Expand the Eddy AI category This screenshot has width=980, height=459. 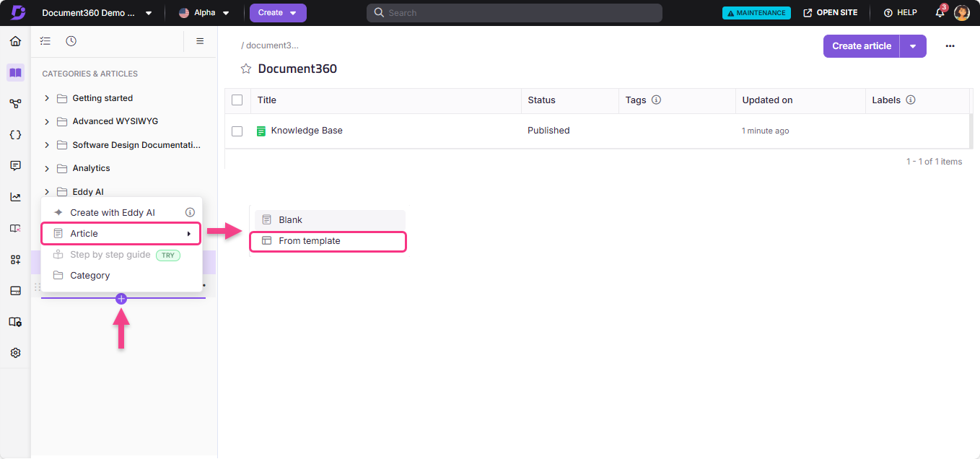pos(46,191)
